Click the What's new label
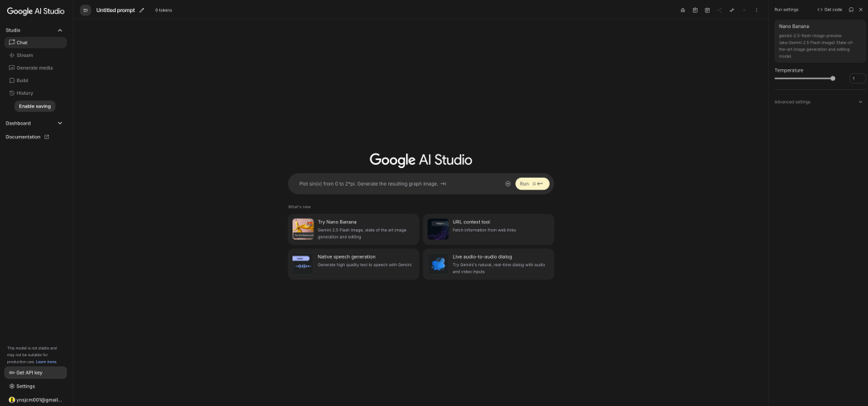 pyautogui.click(x=300, y=207)
